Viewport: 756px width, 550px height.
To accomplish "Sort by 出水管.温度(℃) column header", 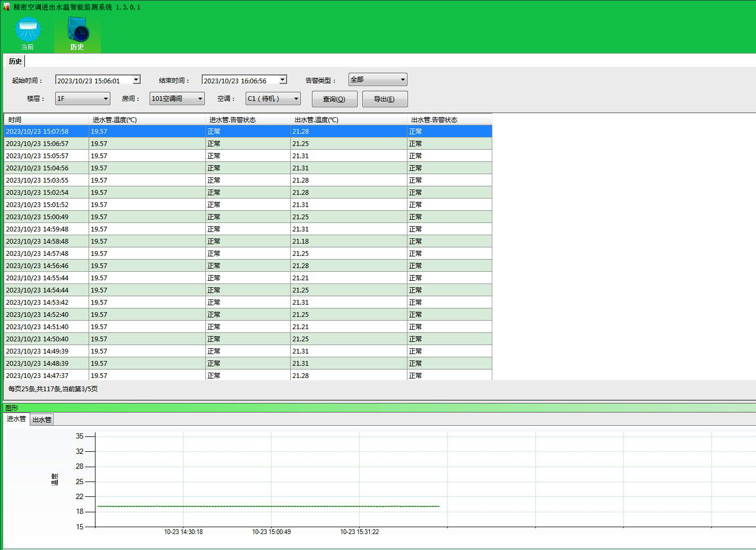I will (349, 119).
